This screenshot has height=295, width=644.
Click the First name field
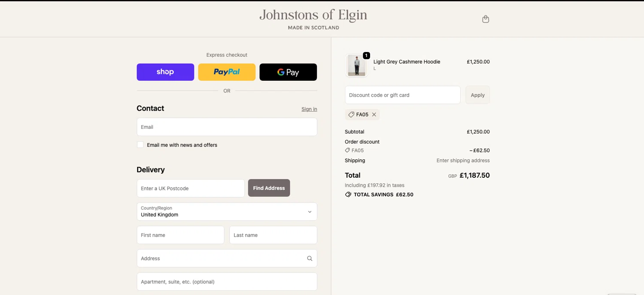tap(180, 235)
